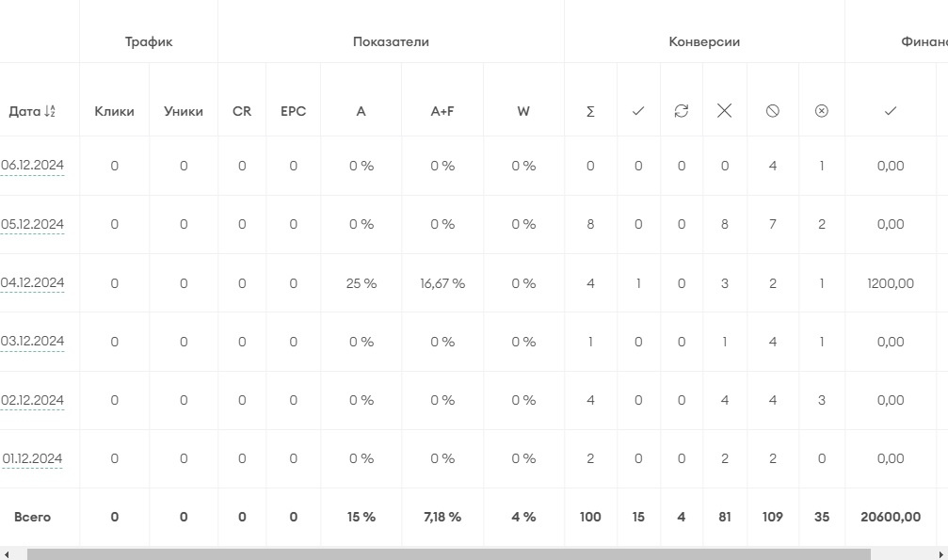Click the horizontal scrollbar thumb
This screenshot has height=560, width=948.
click(448, 554)
